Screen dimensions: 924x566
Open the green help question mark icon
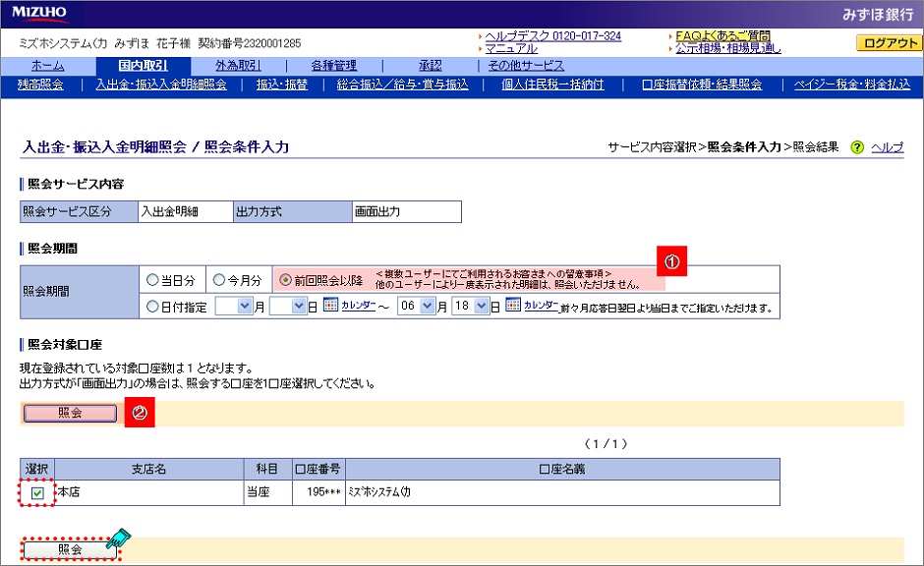point(857,147)
